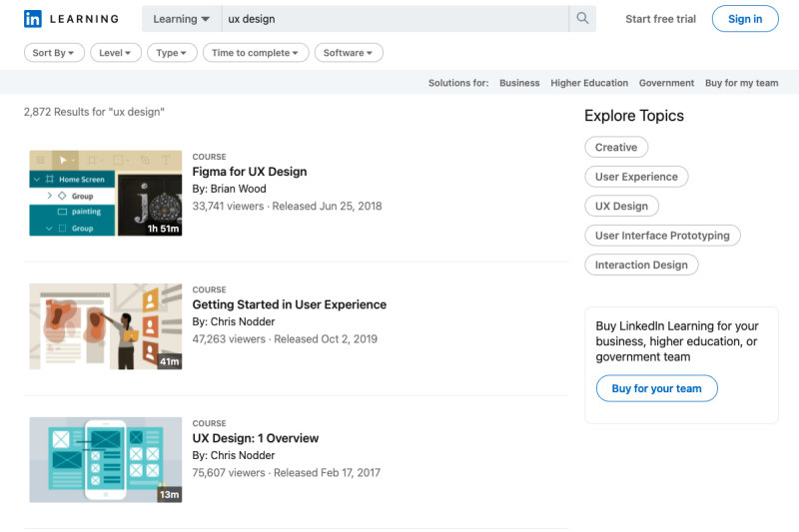Click the Sign in button
The image size is (799, 532).
click(x=745, y=19)
